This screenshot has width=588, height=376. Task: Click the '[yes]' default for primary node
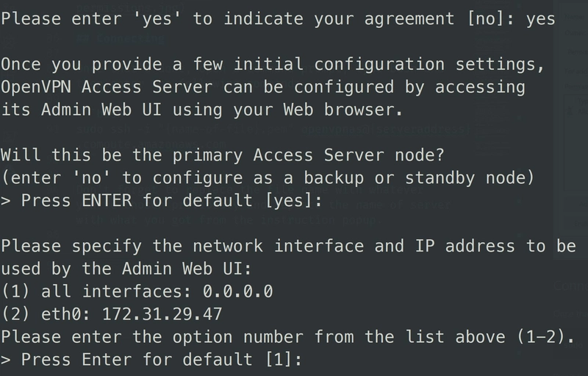click(289, 201)
